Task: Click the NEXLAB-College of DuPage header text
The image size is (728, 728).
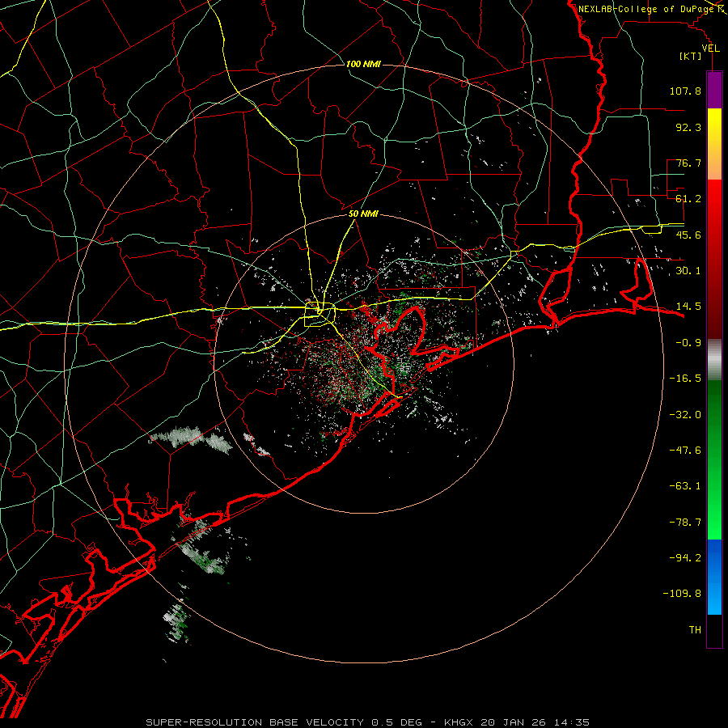Action: tap(645, 9)
